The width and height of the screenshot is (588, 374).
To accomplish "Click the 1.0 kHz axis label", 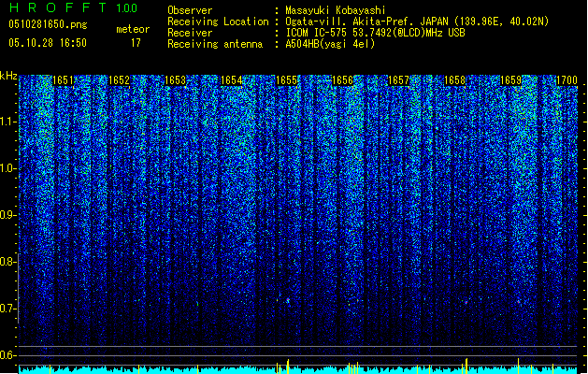I will 7,168.
